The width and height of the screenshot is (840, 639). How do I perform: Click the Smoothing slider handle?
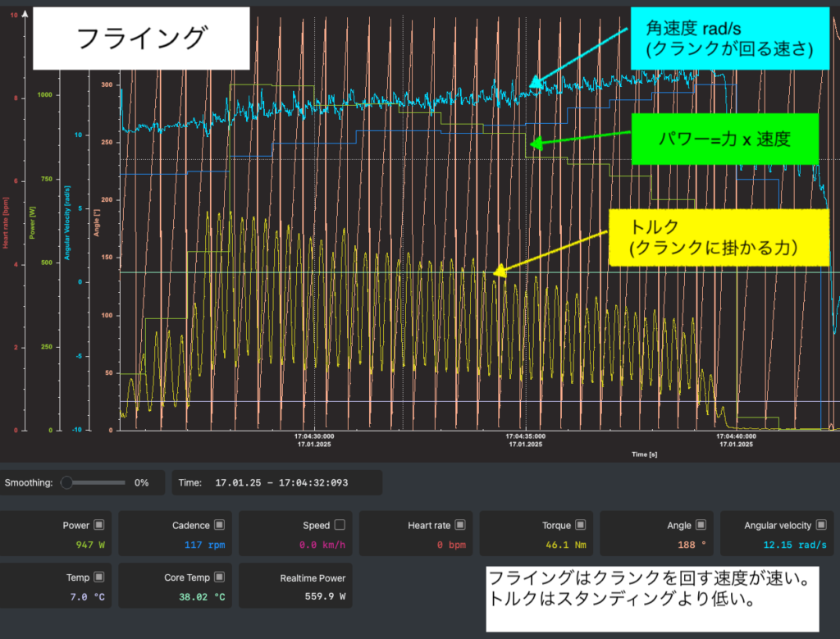point(66,482)
